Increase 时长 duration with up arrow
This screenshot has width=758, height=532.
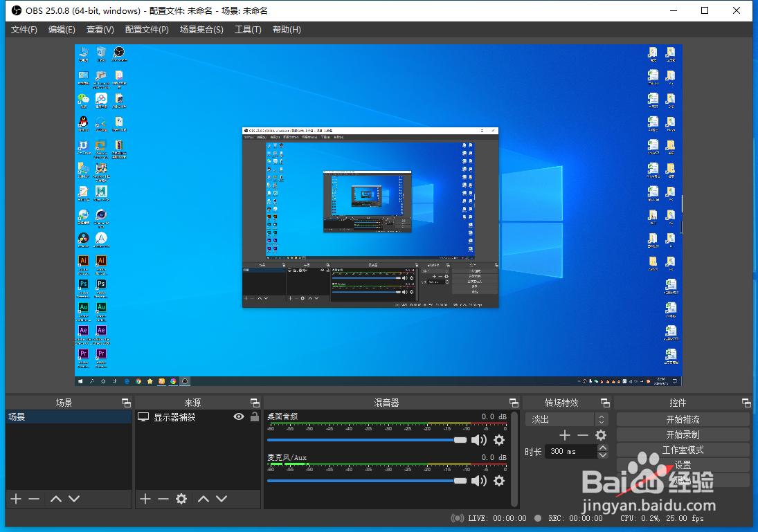coord(602,448)
